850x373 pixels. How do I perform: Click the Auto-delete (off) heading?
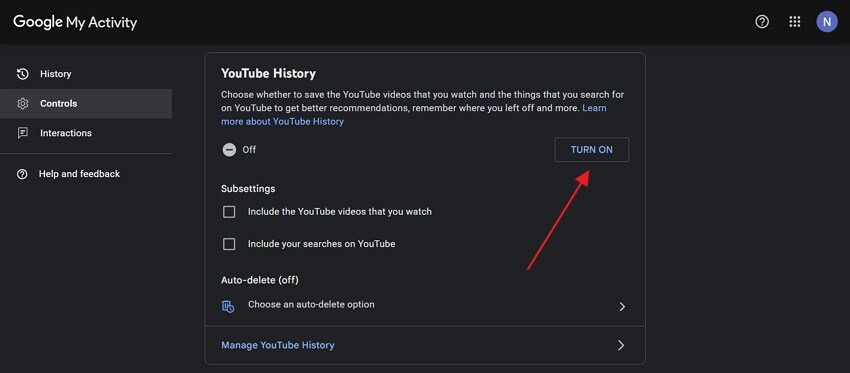pyautogui.click(x=260, y=280)
